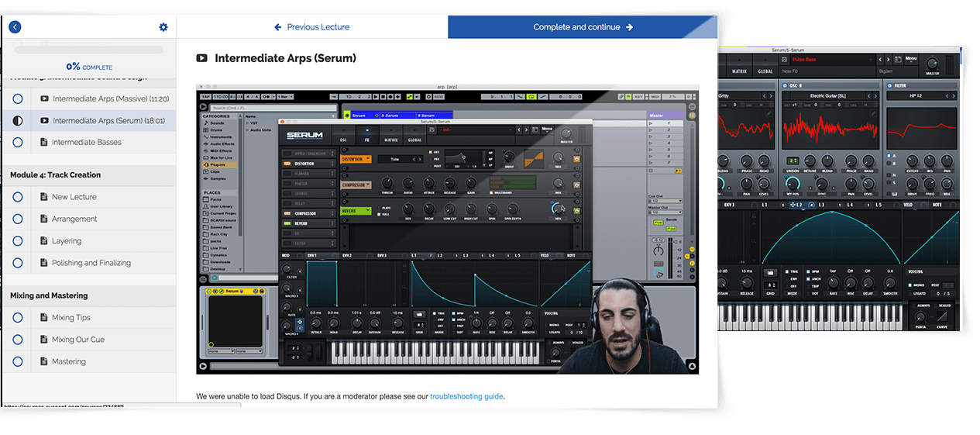980x435 pixels.
Task: Click the document icon next to Mastering
Action: click(44, 361)
